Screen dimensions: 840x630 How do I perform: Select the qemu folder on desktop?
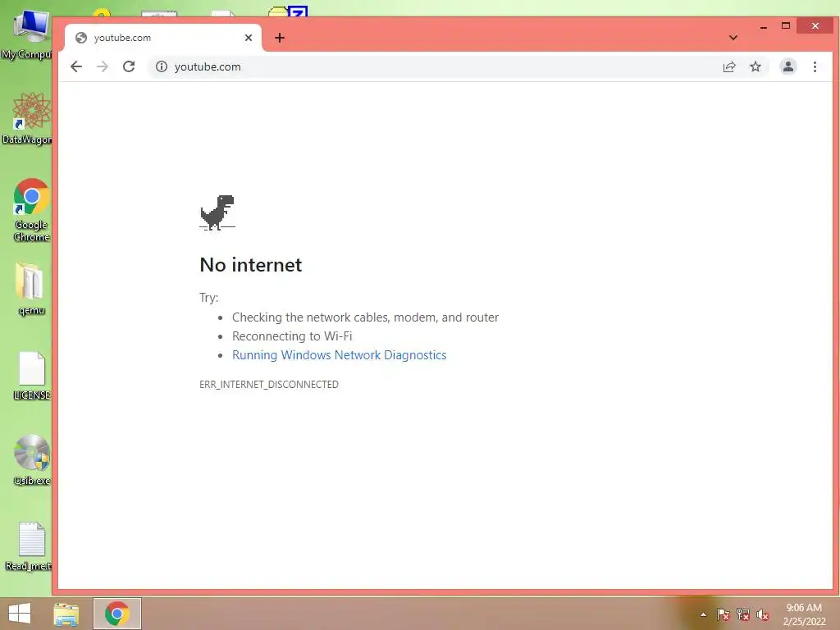31,288
